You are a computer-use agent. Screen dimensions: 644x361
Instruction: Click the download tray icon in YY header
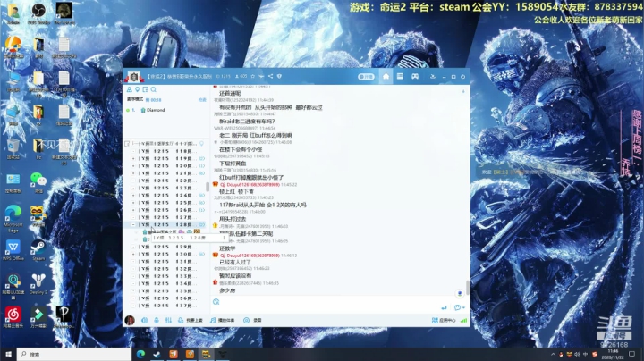tap(433, 77)
